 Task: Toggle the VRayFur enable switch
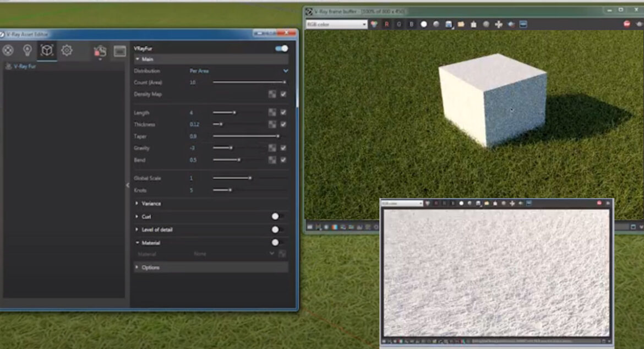281,48
